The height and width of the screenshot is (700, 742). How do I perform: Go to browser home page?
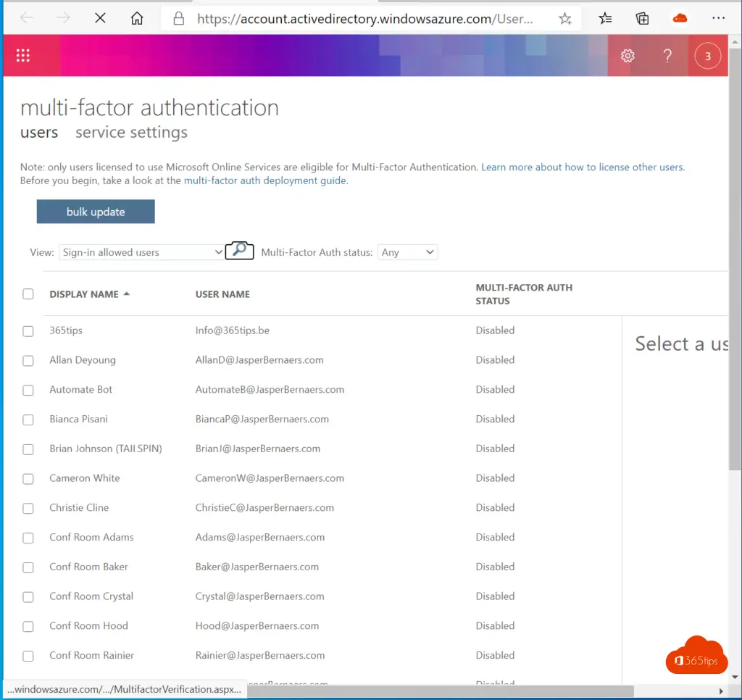pyautogui.click(x=137, y=19)
